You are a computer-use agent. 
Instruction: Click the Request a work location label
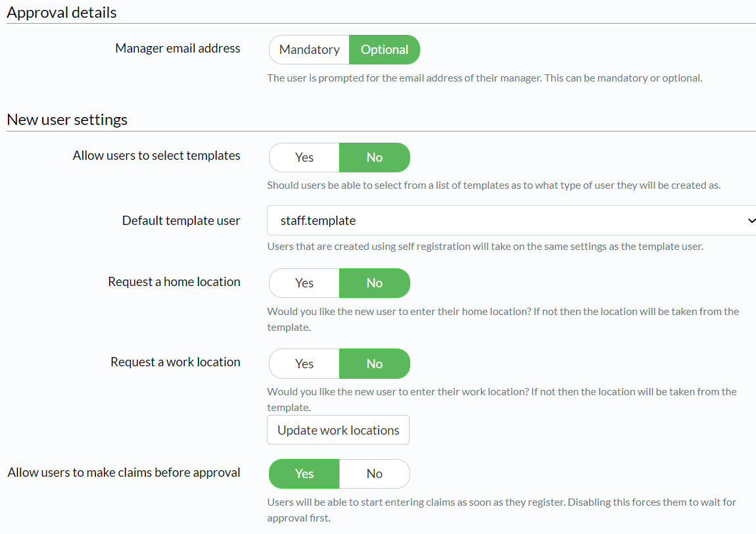point(175,362)
